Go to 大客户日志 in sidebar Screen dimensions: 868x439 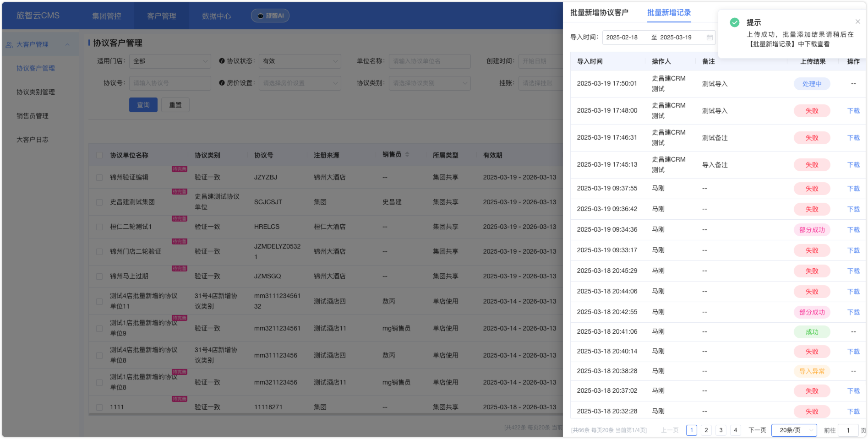point(33,140)
